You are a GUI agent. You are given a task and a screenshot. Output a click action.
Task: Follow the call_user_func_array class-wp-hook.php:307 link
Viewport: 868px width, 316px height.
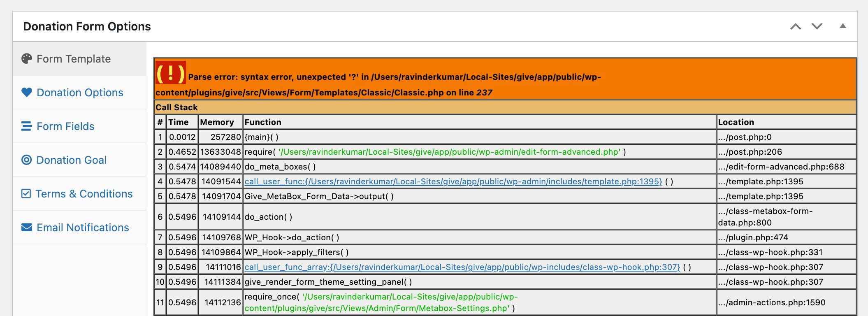462,267
